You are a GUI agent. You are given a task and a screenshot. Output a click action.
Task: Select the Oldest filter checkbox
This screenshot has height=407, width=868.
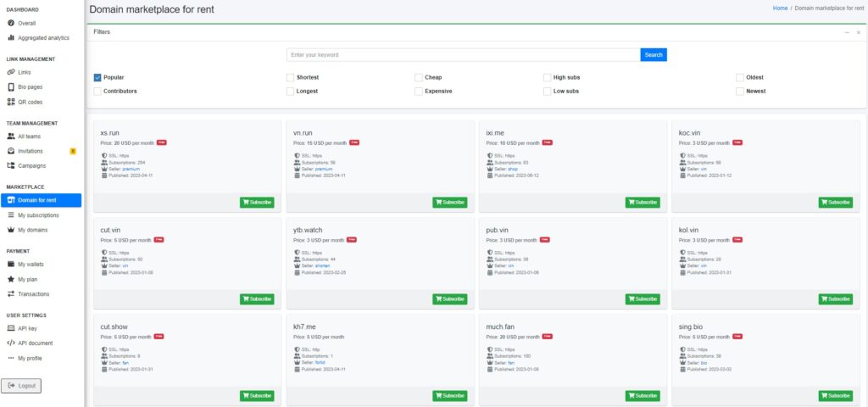pos(739,77)
